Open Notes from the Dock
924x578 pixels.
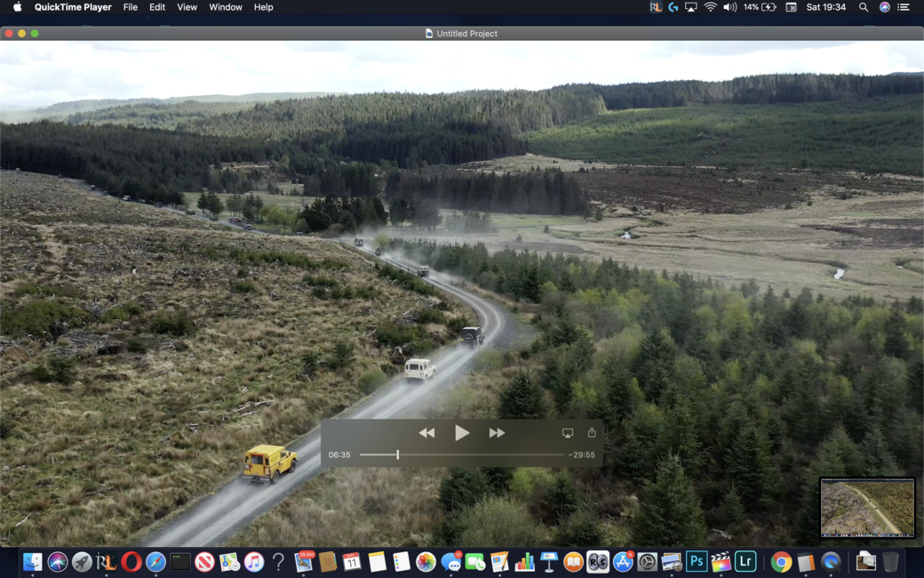tap(377, 561)
